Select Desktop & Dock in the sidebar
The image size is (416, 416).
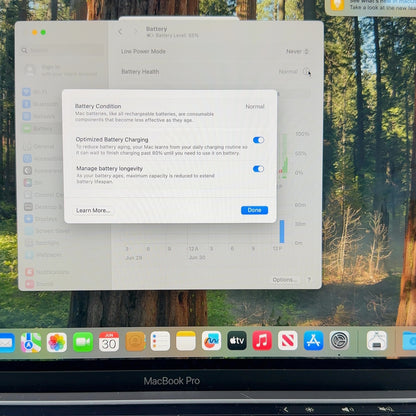tap(43, 207)
